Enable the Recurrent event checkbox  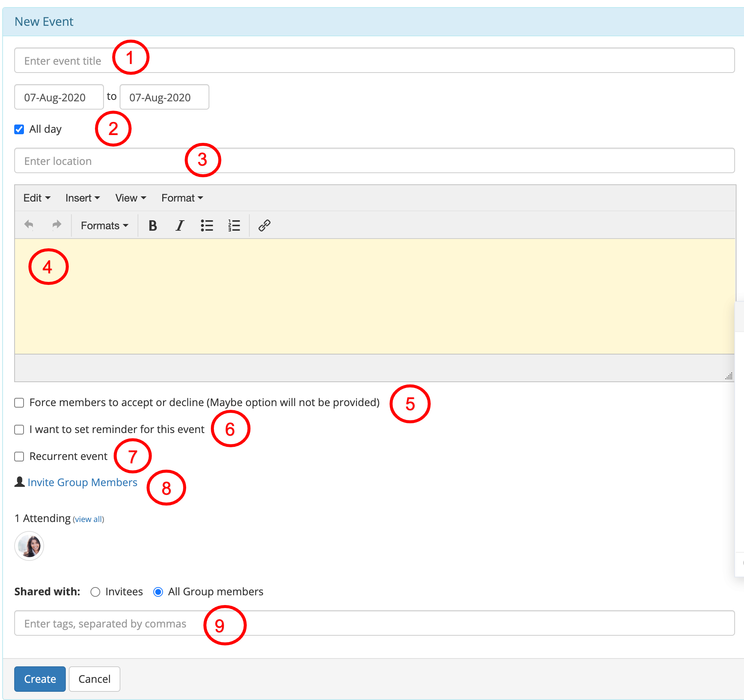click(19, 456)
